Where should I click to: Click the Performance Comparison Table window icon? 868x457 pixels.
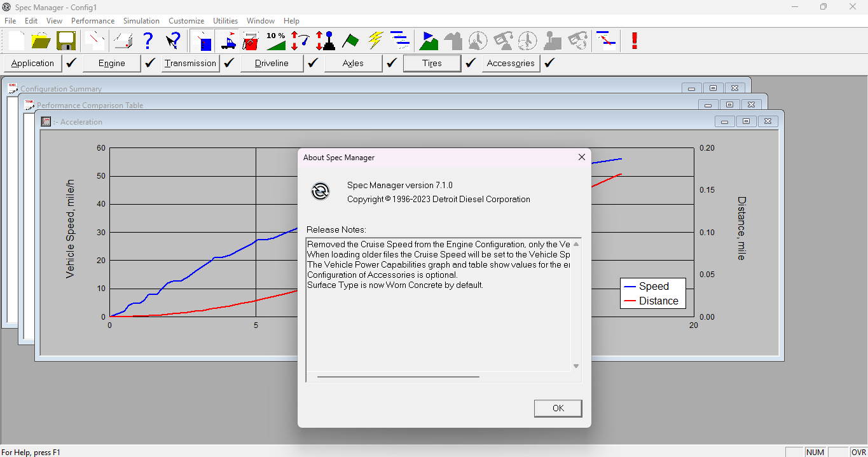29,105
